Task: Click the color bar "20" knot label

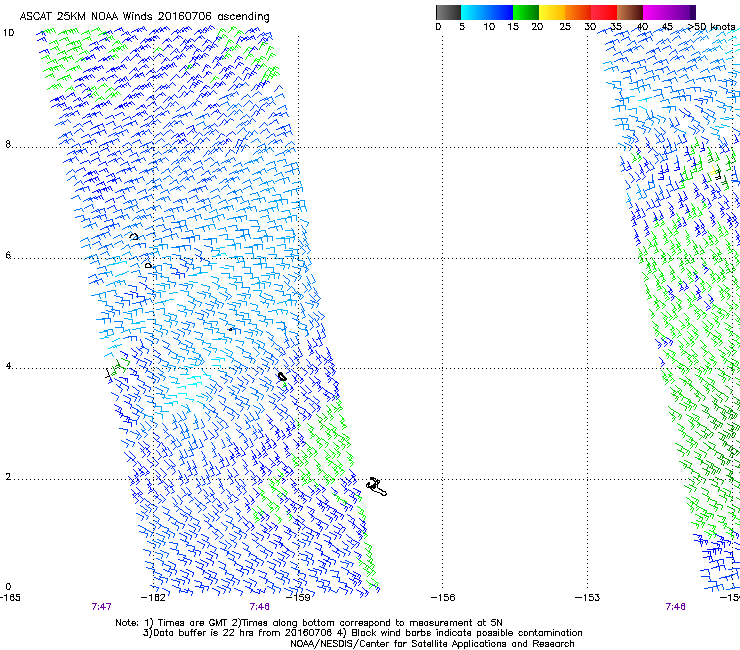Action: [537, 27]
